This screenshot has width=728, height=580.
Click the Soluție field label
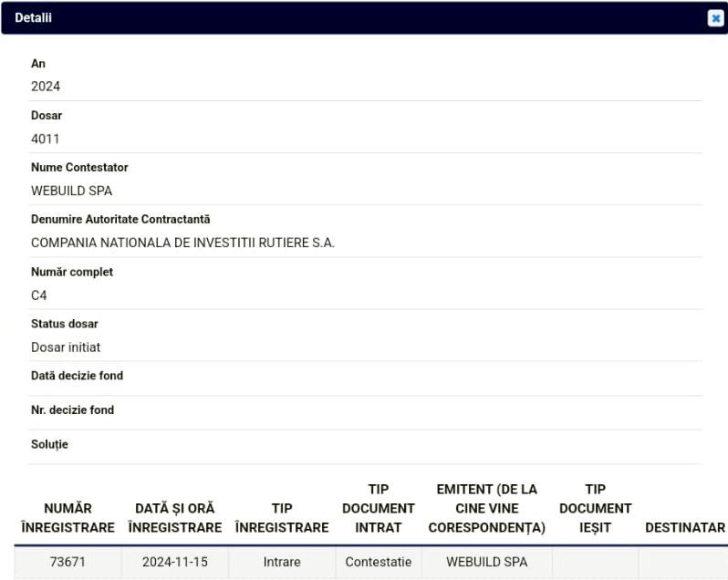[49, 445]
